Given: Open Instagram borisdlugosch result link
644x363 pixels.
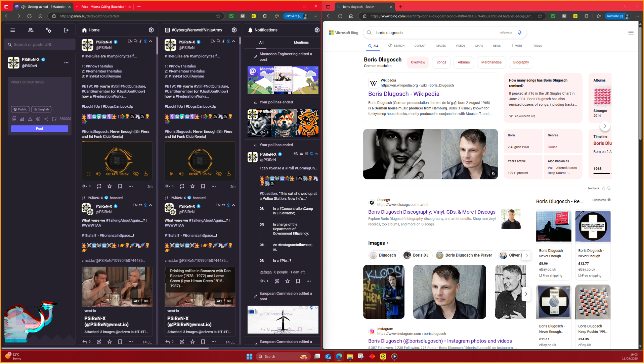Looking at the screenshot, I should 440,341.
